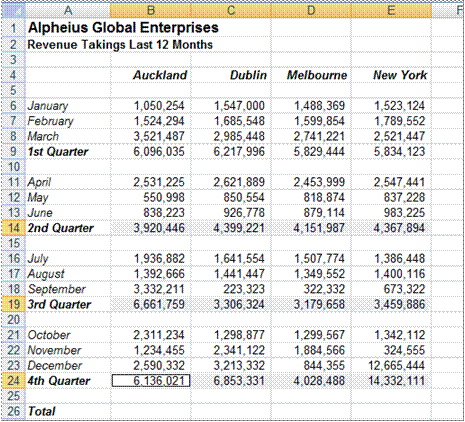This screenshot has width=465, height=422.
Task: Select the New York heading cell
Action: click(391, 75)
